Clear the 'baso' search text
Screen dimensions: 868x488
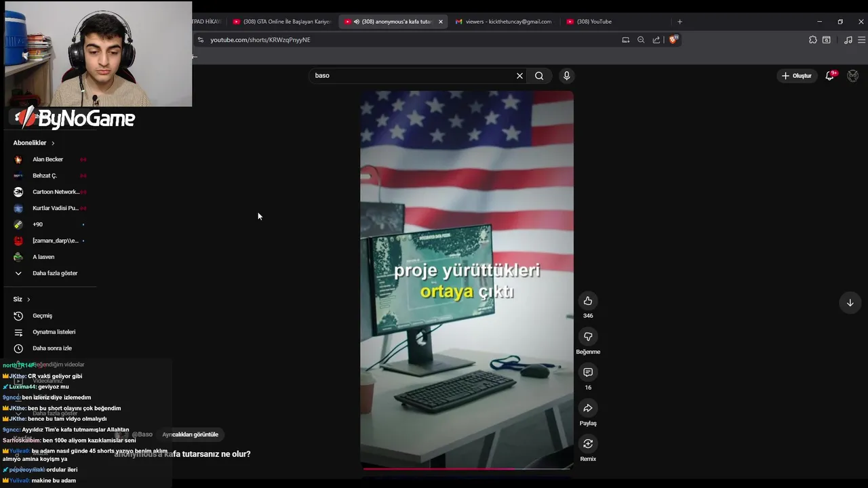coord(520,76)
